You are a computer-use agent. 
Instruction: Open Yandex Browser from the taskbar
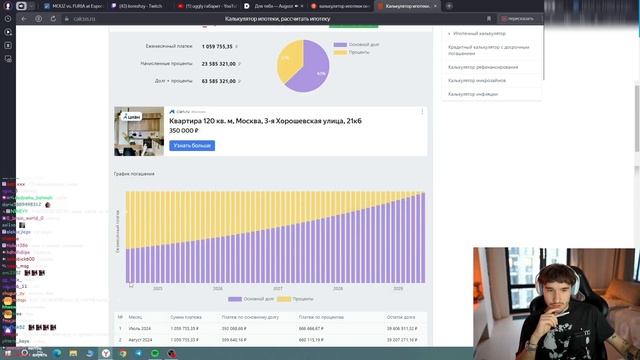point(106,353)
